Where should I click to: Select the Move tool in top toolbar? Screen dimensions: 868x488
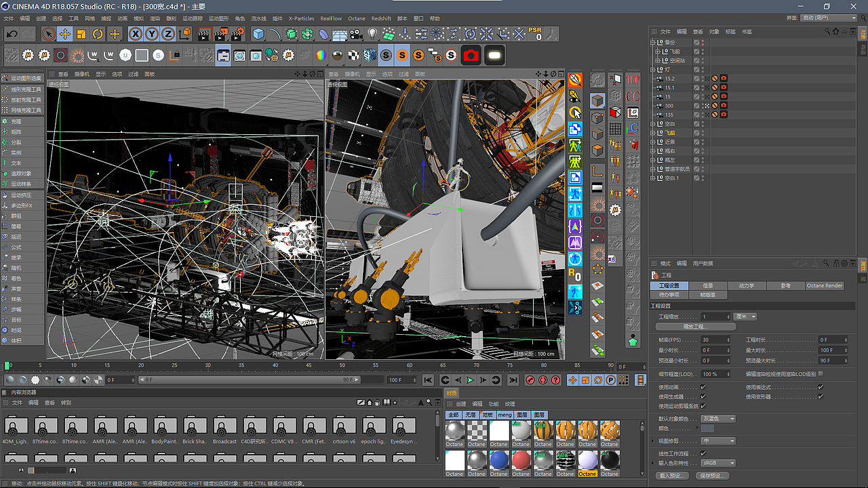pos(65,34)
